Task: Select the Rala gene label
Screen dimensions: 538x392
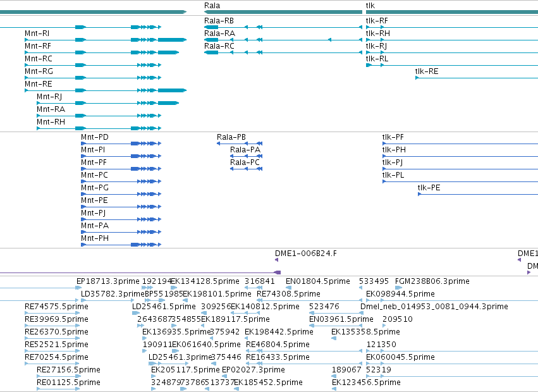Action: pos(212,6)
